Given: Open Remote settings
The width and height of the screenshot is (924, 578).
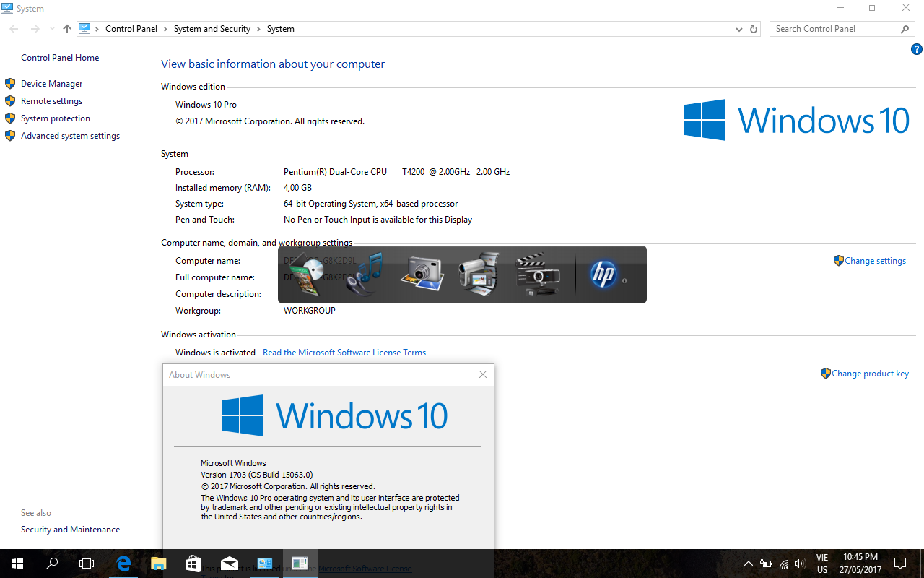Looking at the screenshot, I should coord(51,101).
